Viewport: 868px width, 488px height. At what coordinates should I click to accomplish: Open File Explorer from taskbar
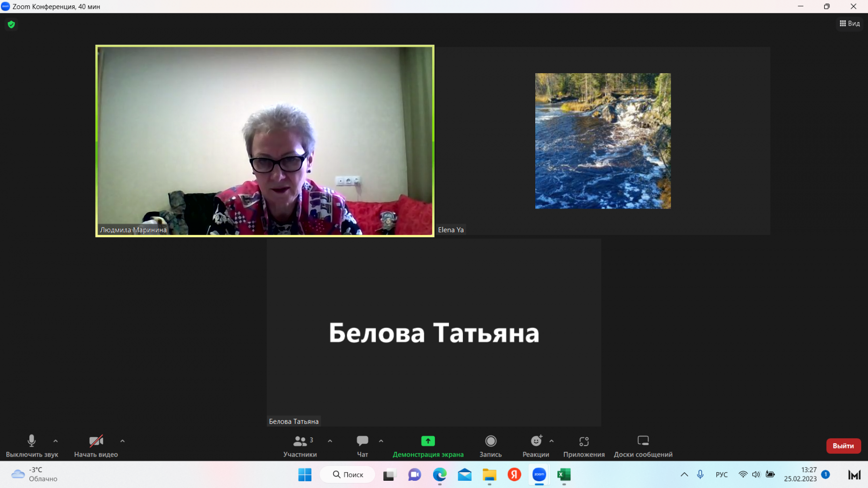(x=489, y=475)
